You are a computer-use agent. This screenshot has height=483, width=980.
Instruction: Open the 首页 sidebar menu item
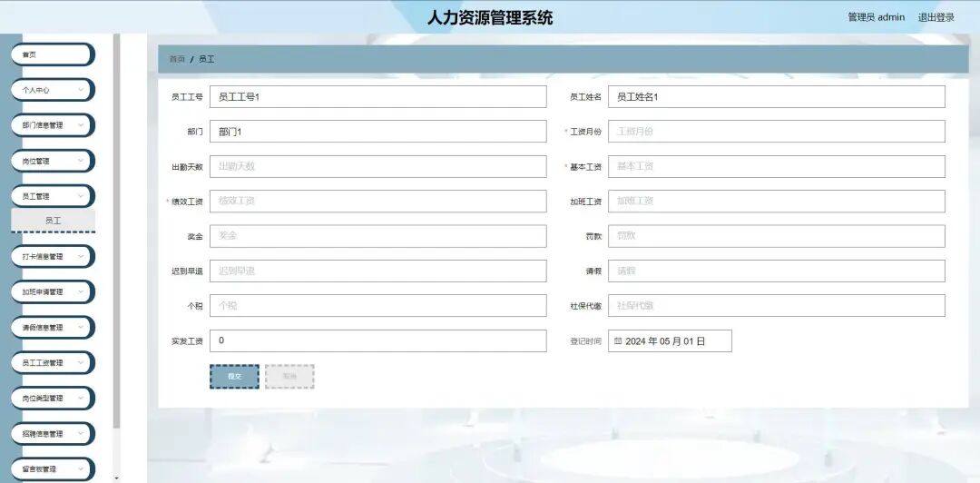click(x=53, y=54)
